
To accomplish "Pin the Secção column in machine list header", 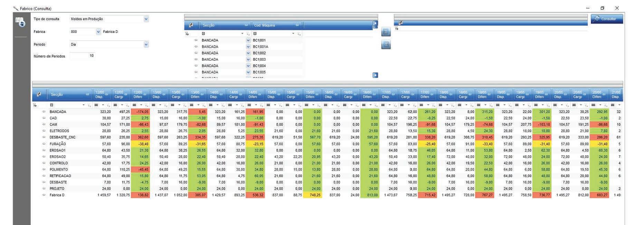I will tap(246, 25).
